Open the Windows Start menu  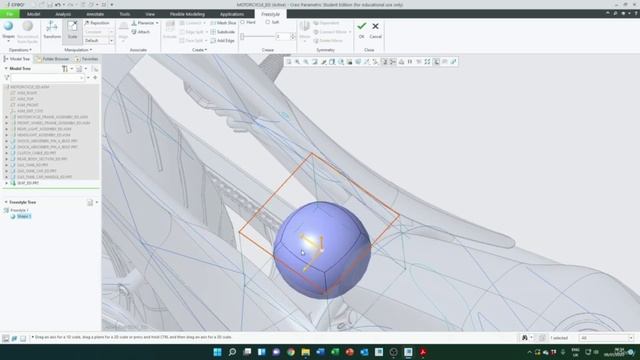pos(218,352)
